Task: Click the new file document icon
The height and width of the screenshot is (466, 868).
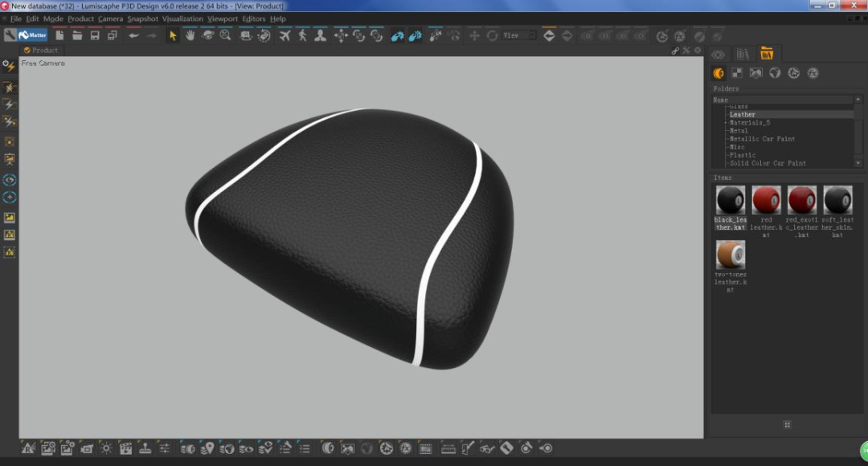Action: point(59,35)
